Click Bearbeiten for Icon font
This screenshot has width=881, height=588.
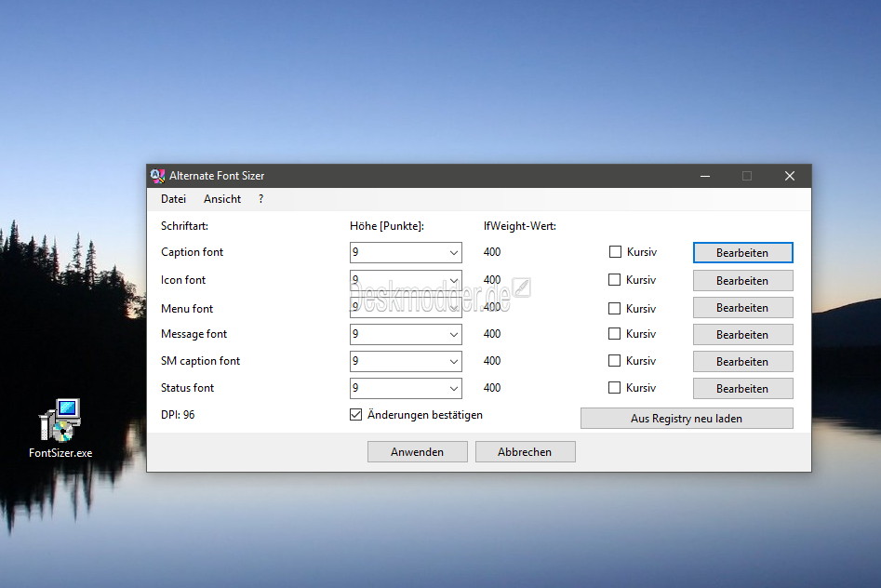(x=742, y=280)
